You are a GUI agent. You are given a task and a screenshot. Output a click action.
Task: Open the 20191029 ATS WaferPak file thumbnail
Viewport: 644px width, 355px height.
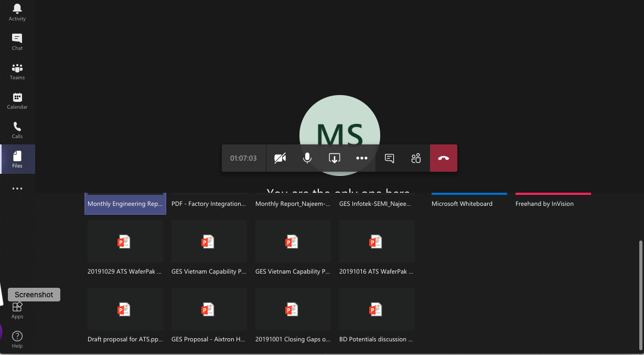125,241
